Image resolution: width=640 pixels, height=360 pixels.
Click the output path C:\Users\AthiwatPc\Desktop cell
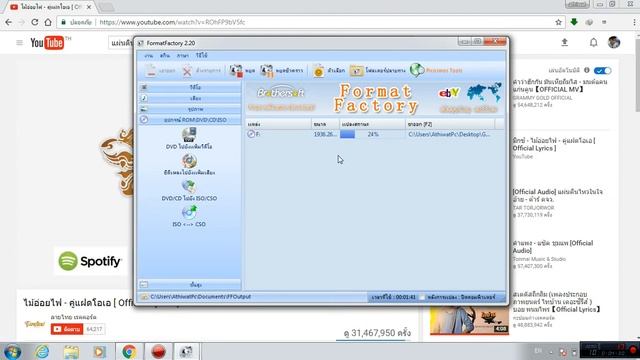(449, 134)
